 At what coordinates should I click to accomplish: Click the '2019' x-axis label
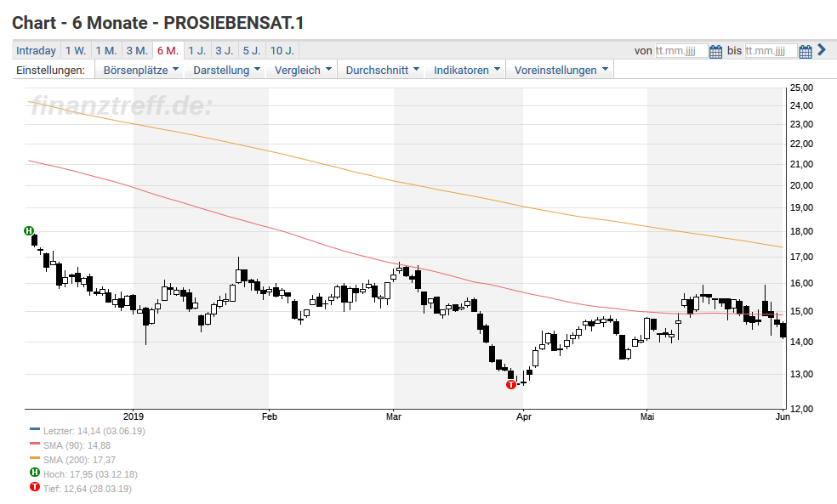pos(134,416)
